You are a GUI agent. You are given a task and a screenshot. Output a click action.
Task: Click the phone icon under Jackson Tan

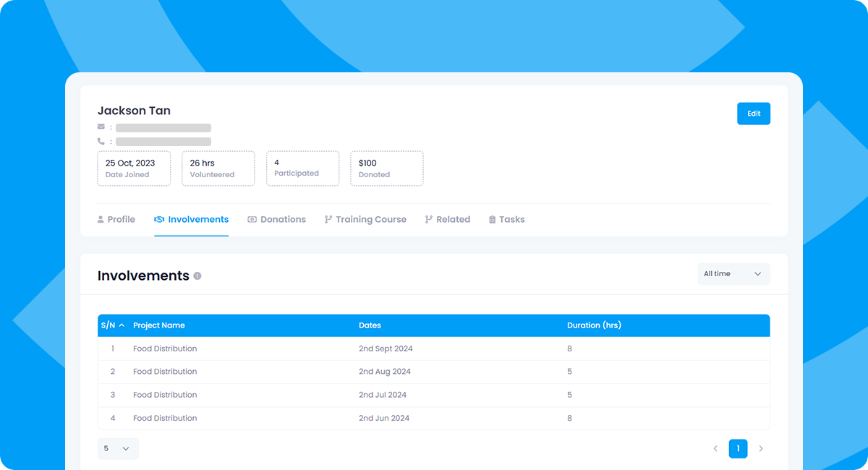click(x=101, y=141)
